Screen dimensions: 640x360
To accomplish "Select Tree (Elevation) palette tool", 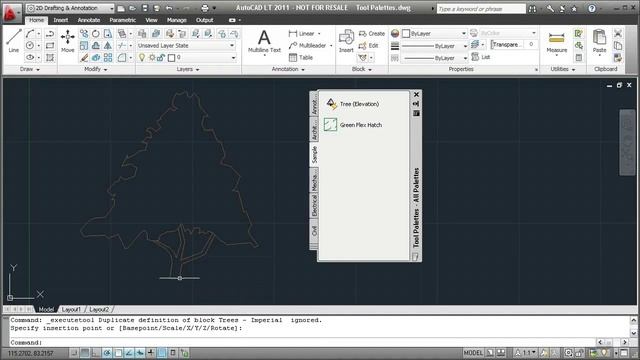I will click(x=352, y=104).
